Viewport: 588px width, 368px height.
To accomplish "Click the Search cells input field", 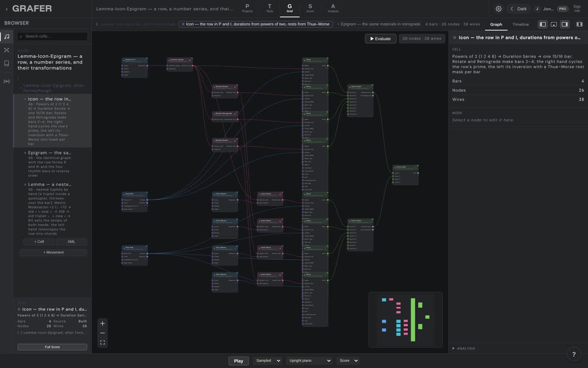I will [x=52, y=36].
